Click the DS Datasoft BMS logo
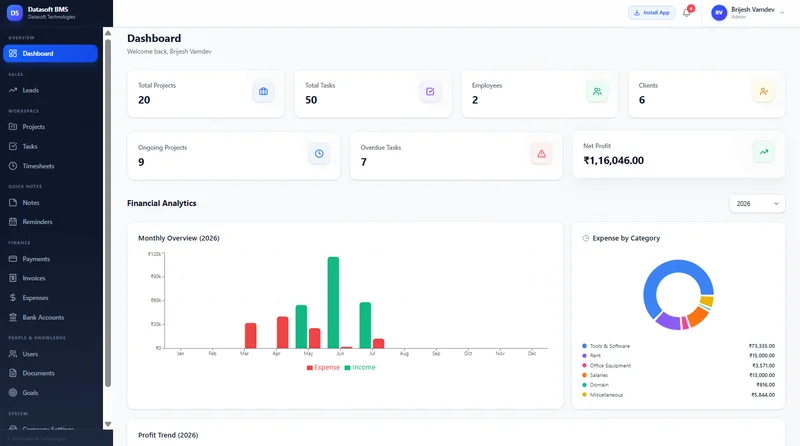The width and height of the screenshot is (800, 446). click(15, 13)
